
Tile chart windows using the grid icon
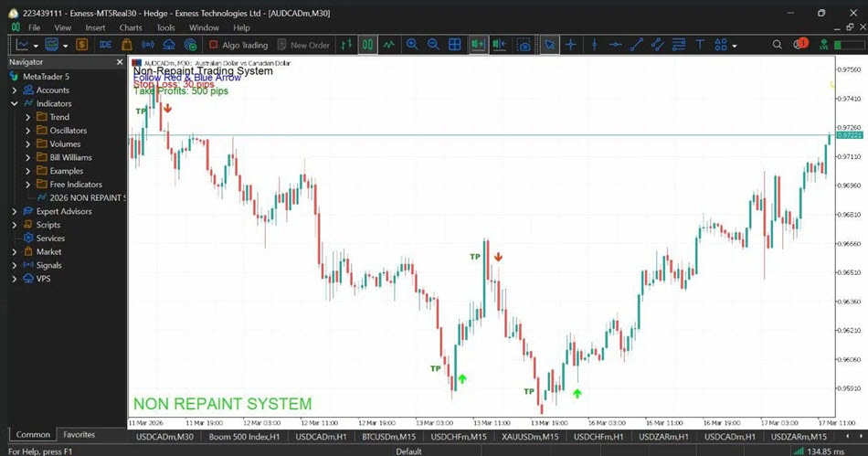454,45
